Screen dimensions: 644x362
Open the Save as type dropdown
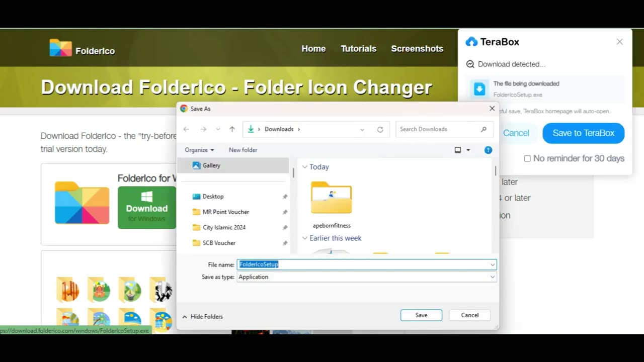click(x=493, y=277)
